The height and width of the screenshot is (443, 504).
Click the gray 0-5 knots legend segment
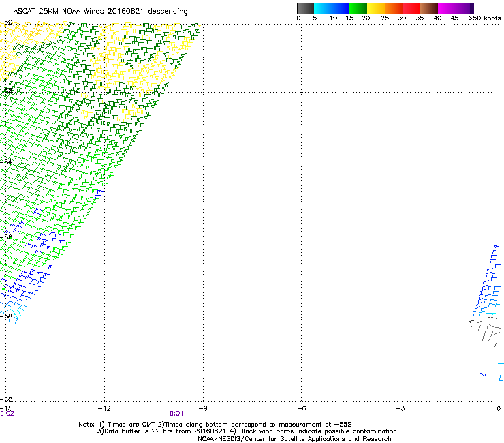[305, 8]
